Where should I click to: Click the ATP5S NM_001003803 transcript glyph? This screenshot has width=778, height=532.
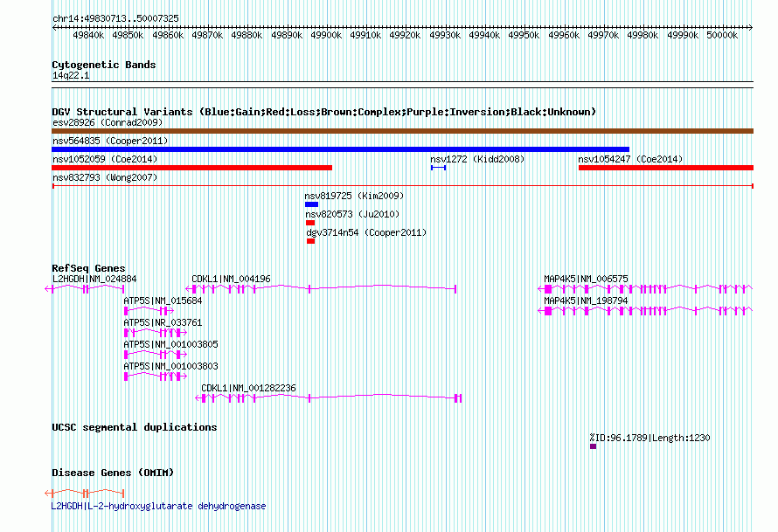click(x=155, y=377)
